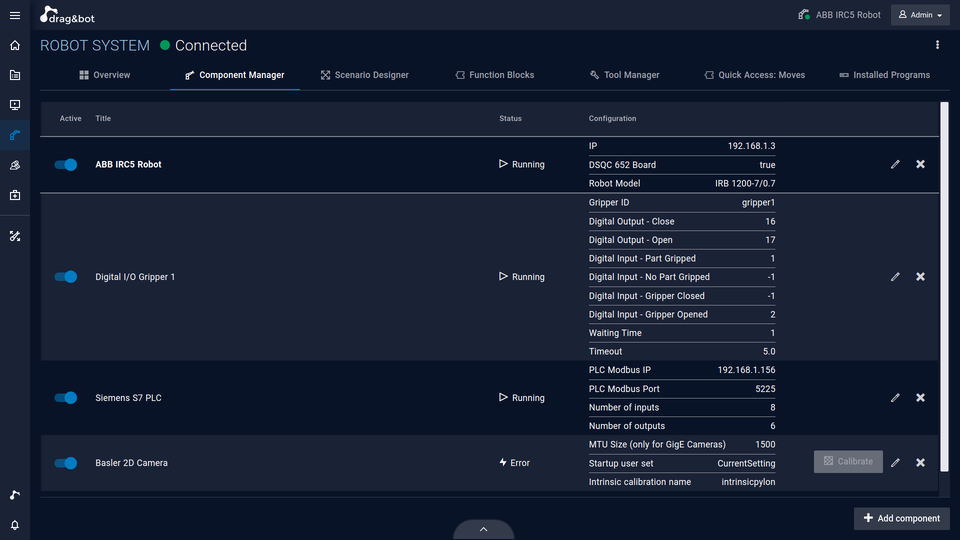Screen dimensions: 960x540
Task: Click Running status of ABB IRC5 Robot
Action: [x=522, y=165]
